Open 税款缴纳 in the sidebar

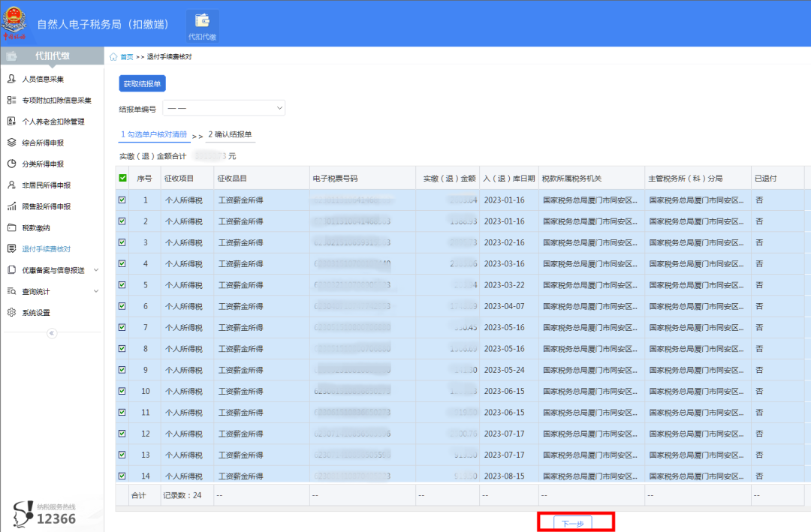(x=36, y=227)
